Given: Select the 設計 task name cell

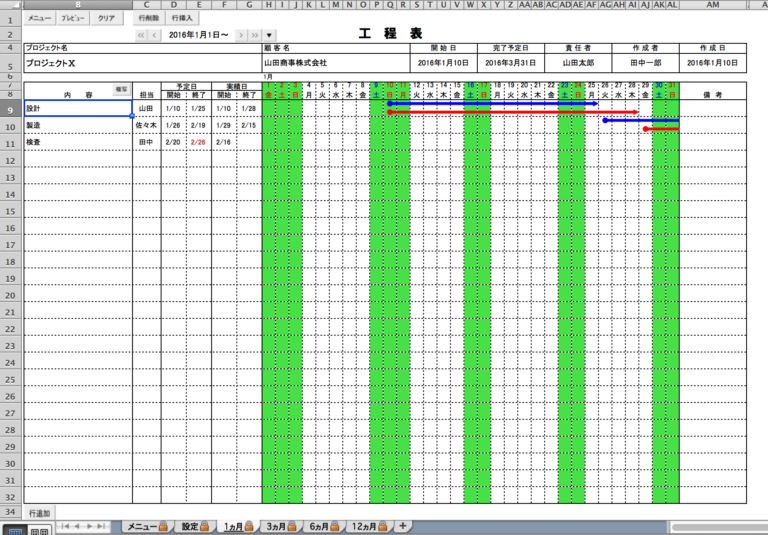Looking at the screenshot, I should pos(78,108).
